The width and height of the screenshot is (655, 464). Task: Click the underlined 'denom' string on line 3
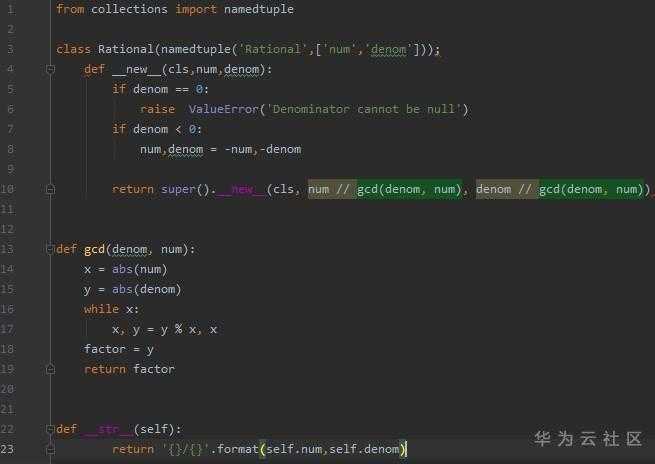(x=388, y=49)
